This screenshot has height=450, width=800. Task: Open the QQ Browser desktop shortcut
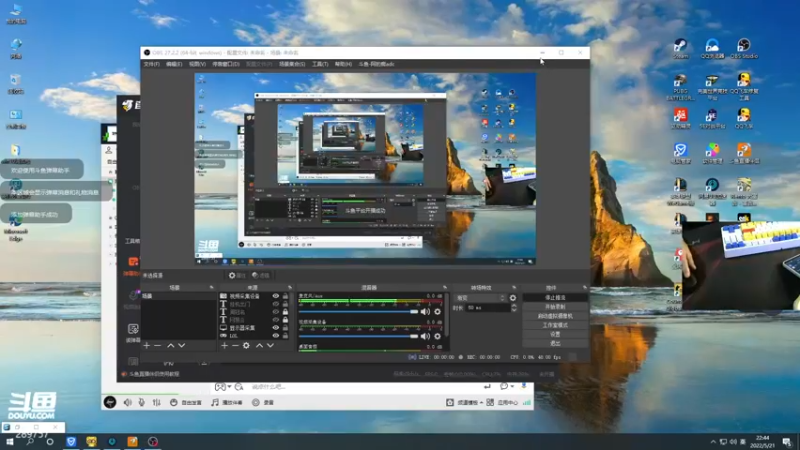pyautogui.click(x=712, y=49)
